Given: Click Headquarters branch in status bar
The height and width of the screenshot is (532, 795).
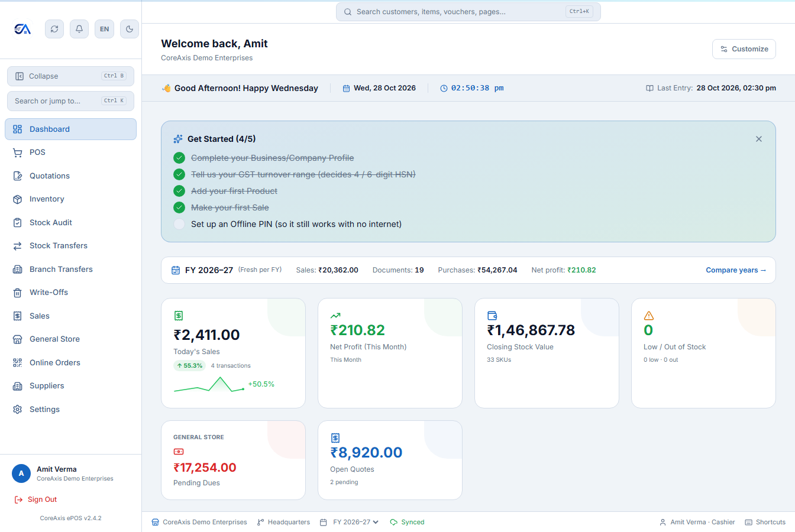Looking at the screenshot, I should coord(283,523).
